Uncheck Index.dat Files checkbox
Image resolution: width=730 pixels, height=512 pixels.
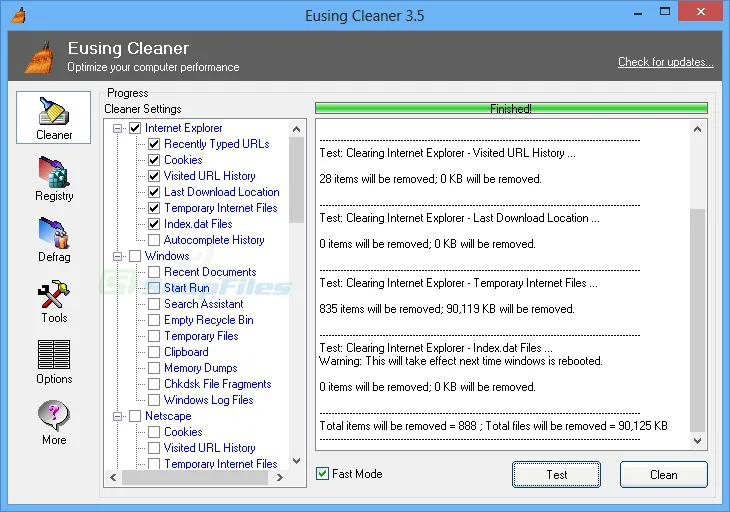[x=154, y=224]
